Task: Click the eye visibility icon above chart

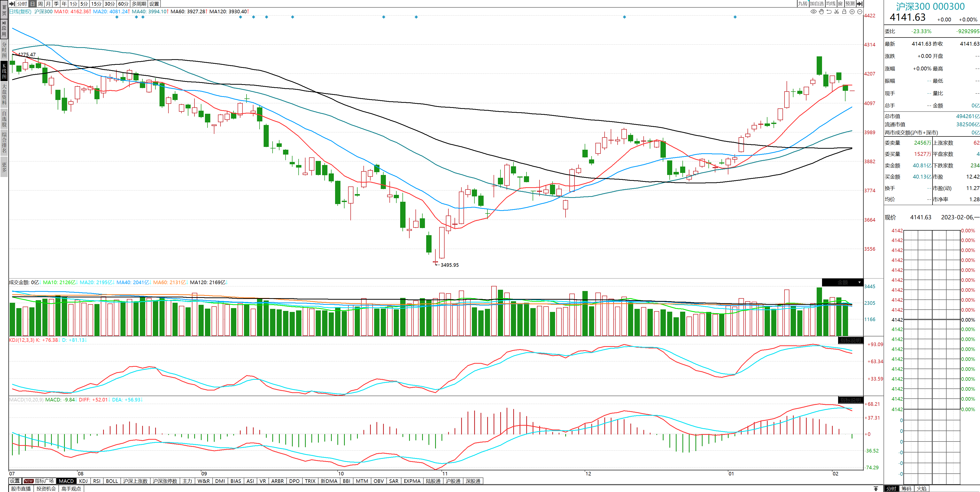Action: point(813,12)
